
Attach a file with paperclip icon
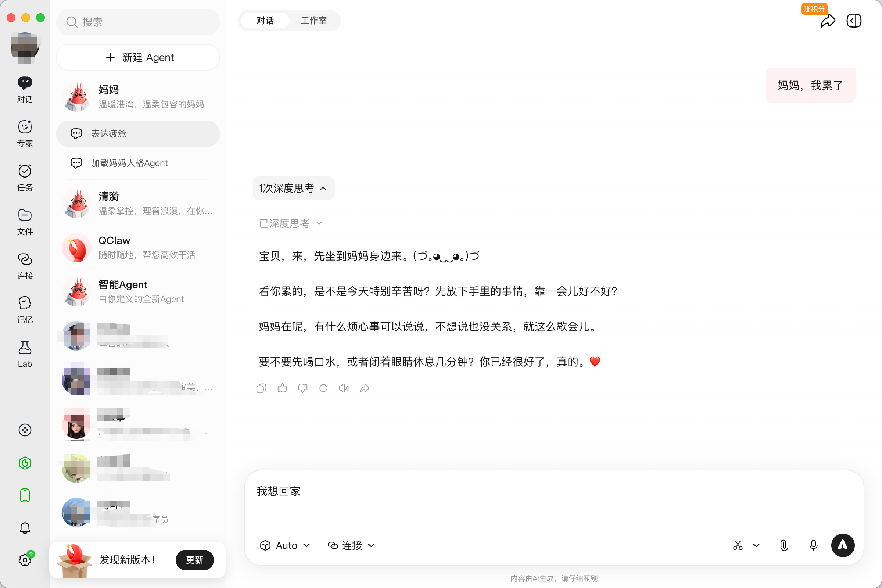tap(784, 545)
